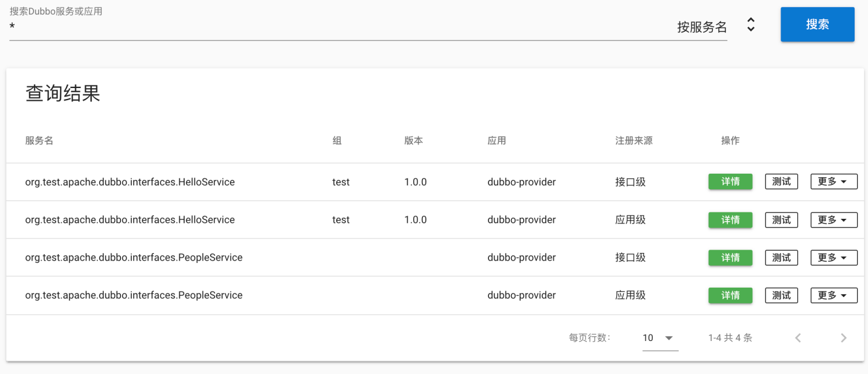
Task: Open 详情 for application-level PeopleService
Action: pyautogui.click(x=730, y=295)
